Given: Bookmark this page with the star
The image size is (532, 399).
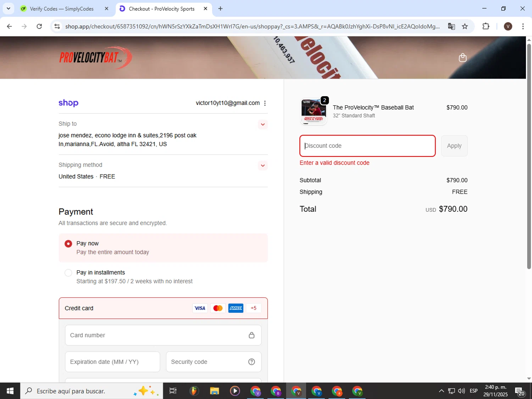Looking at the screenshot, I should point(465,26).
